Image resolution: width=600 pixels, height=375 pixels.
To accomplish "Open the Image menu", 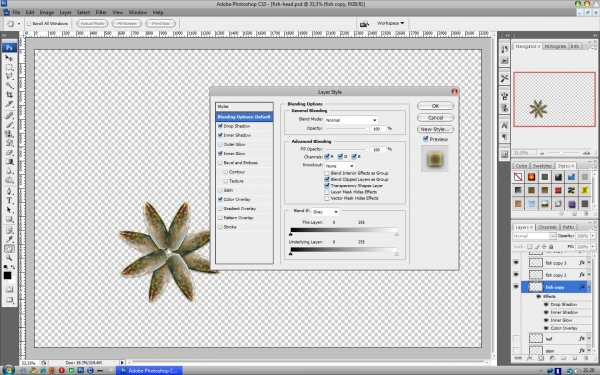I will (47, 12).
